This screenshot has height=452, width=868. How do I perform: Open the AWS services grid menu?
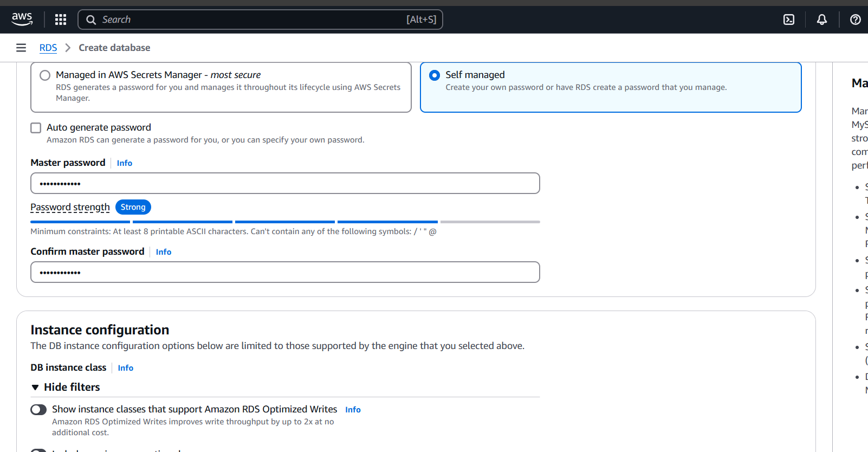tap(61, 20)
